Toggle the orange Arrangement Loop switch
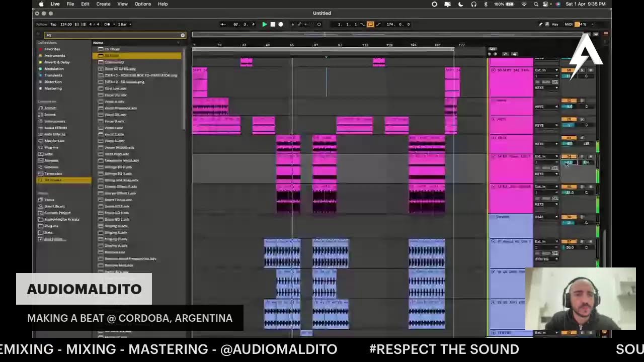Viewport: 644px width, 362px height. coord(370,24)
